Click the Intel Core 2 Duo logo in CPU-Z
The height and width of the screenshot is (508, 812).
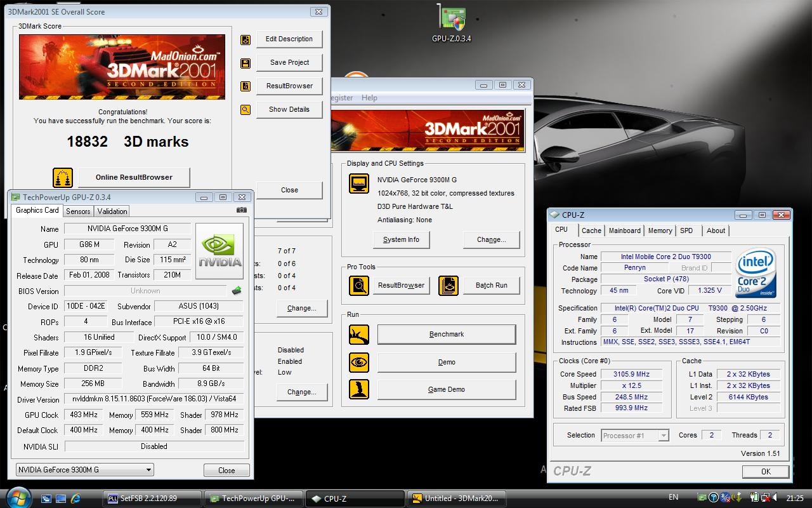[756, 274]
